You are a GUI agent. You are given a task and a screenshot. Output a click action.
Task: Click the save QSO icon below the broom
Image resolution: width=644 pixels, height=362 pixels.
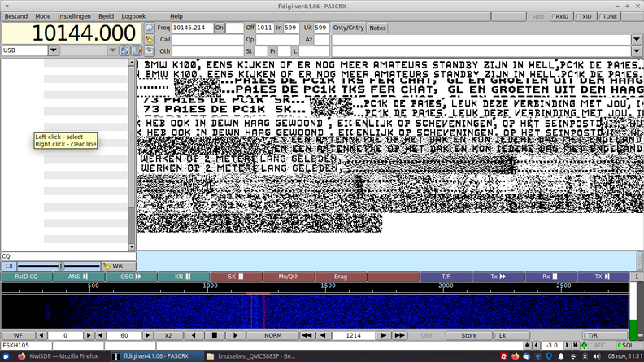[x=149, y=50]
